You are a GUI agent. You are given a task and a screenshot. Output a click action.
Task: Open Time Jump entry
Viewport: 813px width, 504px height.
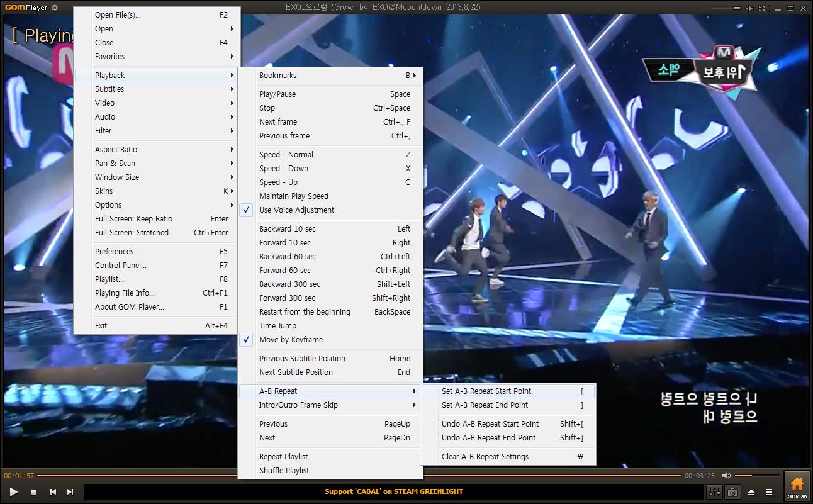click(x=331, y=326)
